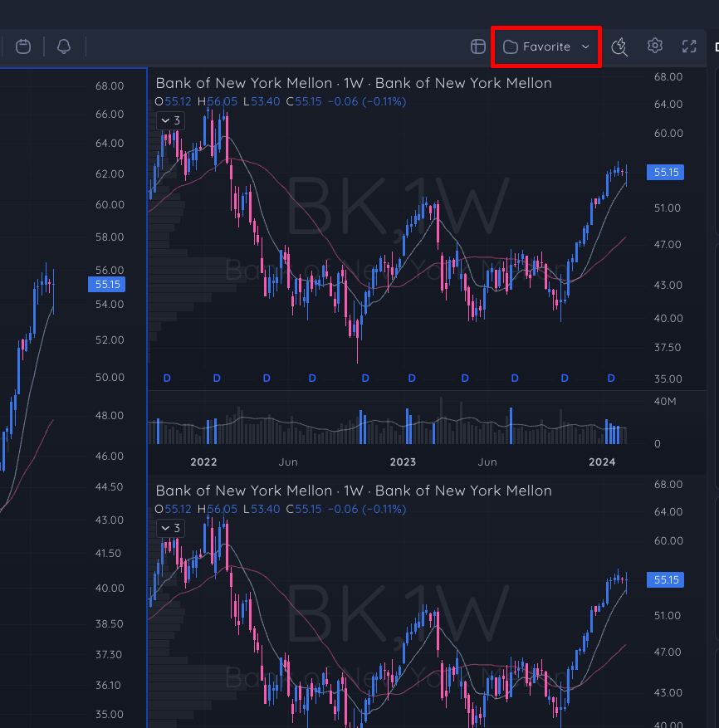Click the alert bell icon

coord(64,46)
